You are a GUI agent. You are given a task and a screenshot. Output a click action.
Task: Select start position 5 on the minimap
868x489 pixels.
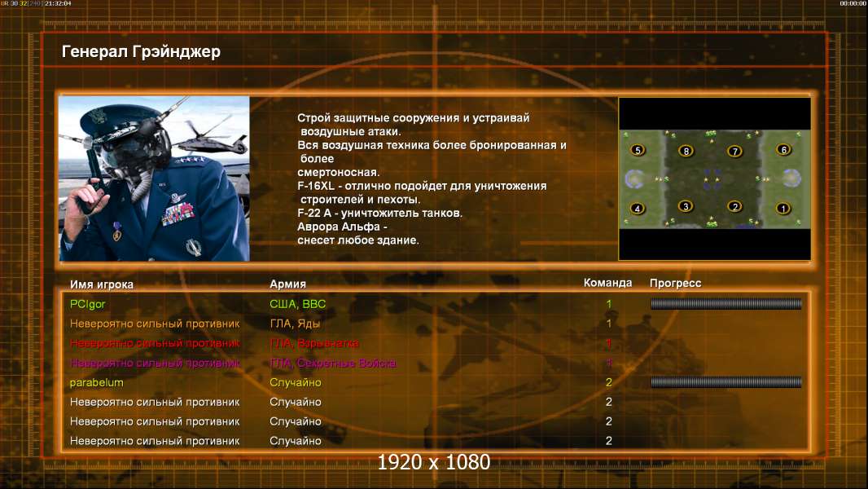[638, 150]
